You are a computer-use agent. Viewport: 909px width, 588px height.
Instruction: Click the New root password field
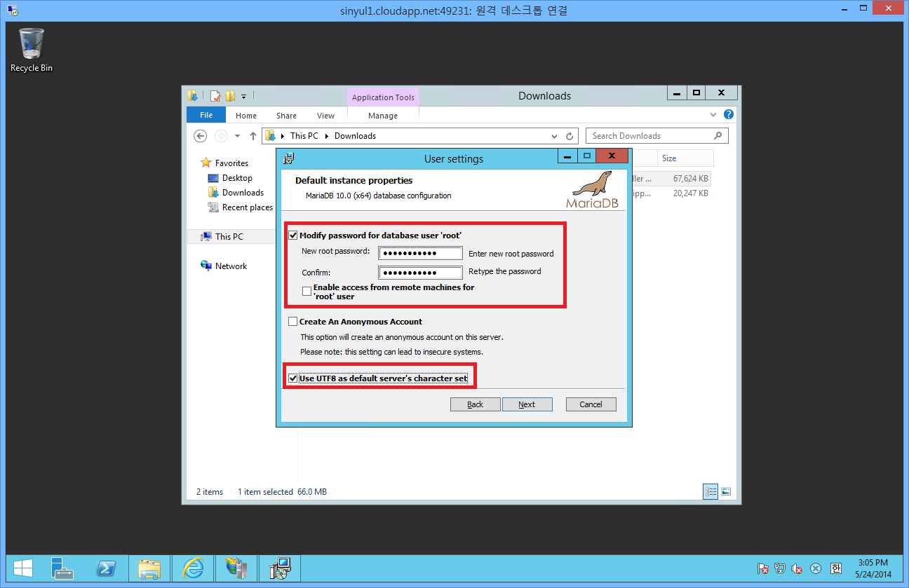pos(421,253)
